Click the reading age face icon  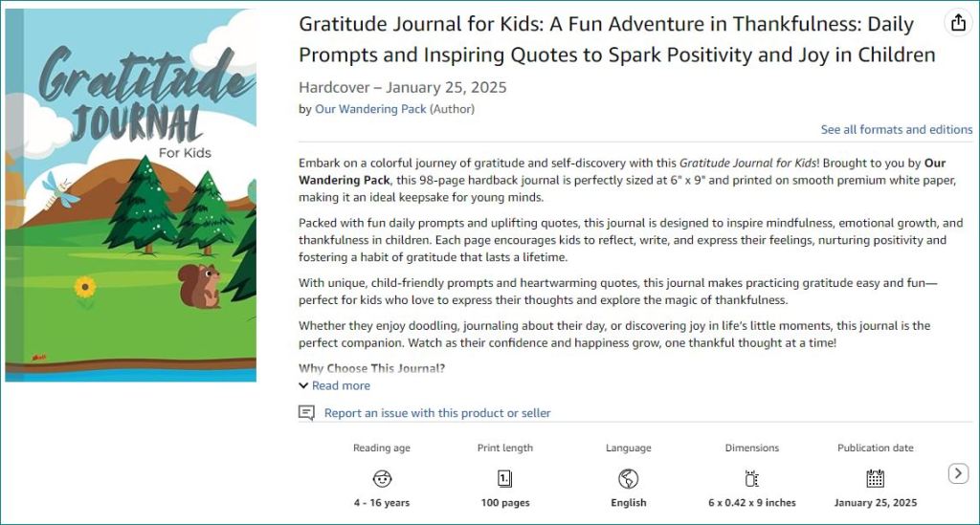tap(382, 478)
